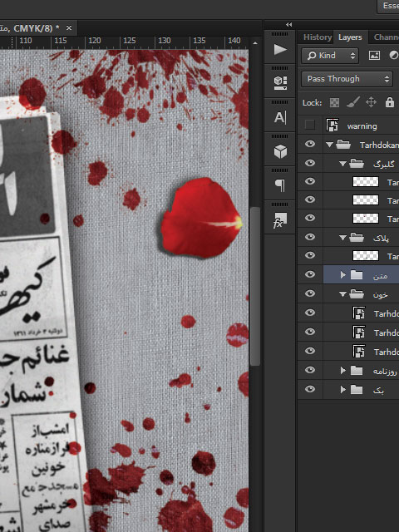
Task: Collapse the گلبرگ group arrow
Action: pyautogui.click(x=343, y=164)
